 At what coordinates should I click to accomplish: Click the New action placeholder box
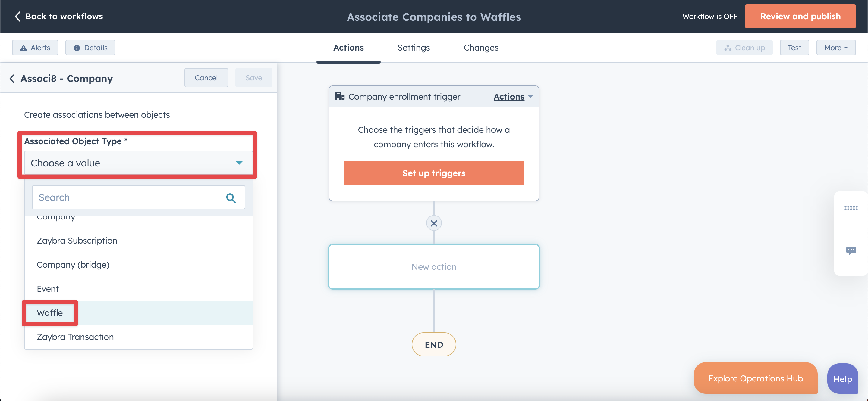point(434,267)
